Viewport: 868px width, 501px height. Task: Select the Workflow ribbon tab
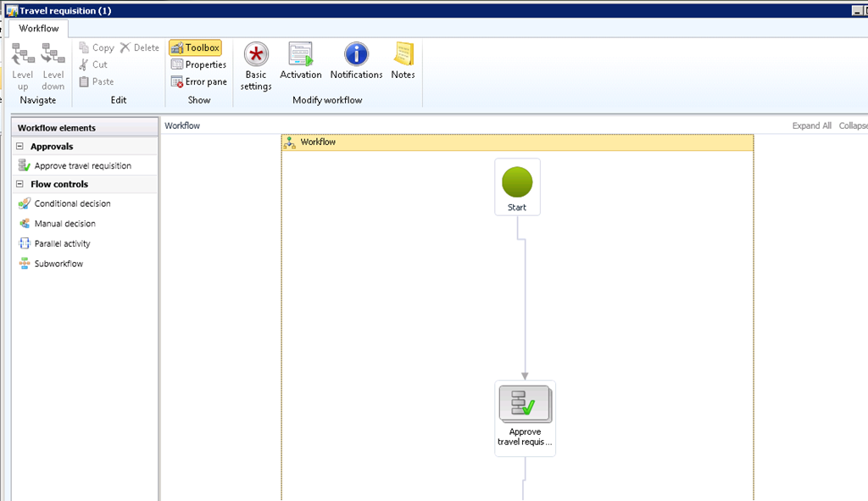[x=39, y=28]
